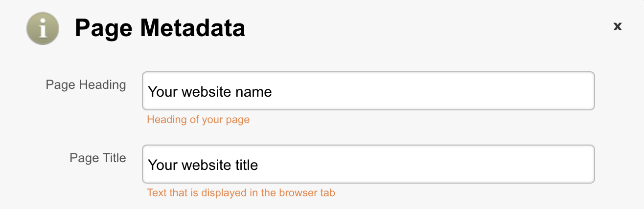The height and width of the screenshot is (209, 644).
Task: Click the 'Heading of your page' hint
Action: pos(198,120)
